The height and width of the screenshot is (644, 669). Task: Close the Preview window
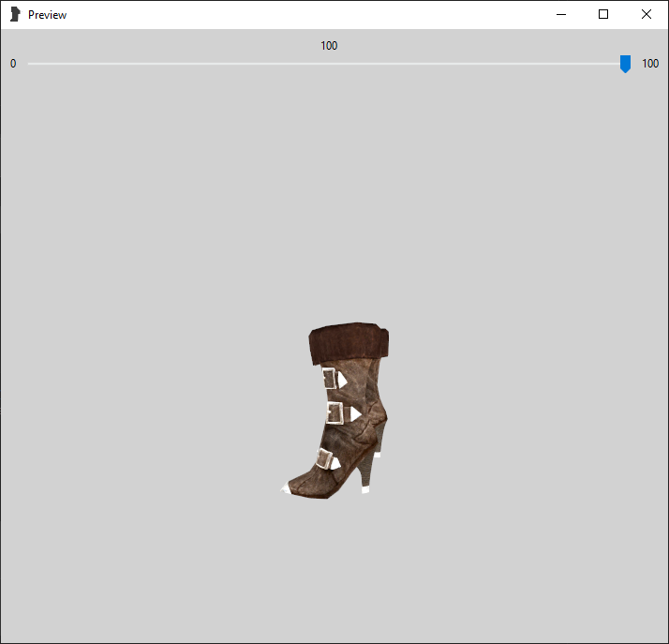click(x=646, y=14)
